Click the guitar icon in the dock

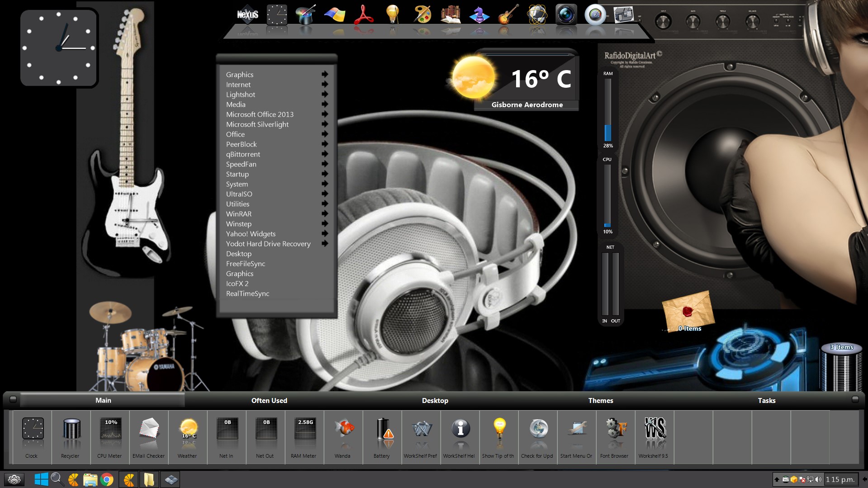[x=508, y=15]
